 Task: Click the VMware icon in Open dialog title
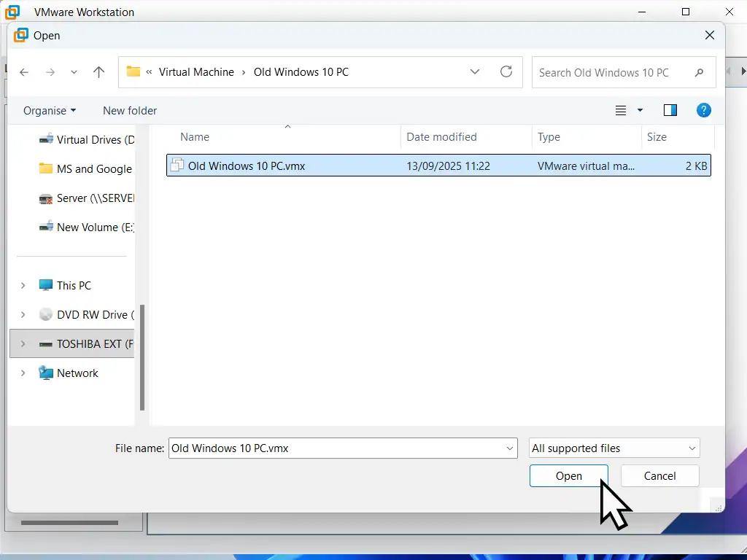(x=21, y=35)
